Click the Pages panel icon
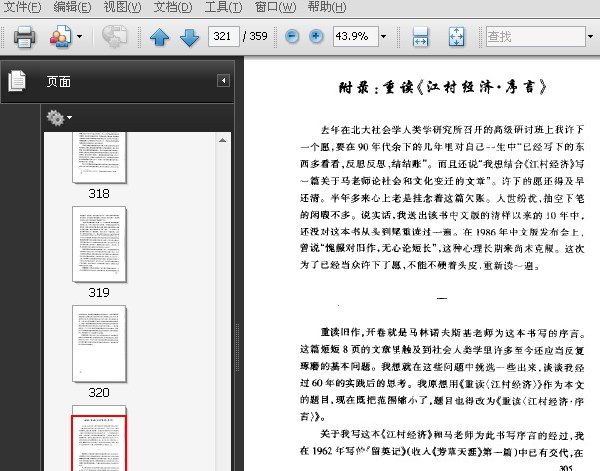This screenshot has width=600, height=471. [17, 81]
